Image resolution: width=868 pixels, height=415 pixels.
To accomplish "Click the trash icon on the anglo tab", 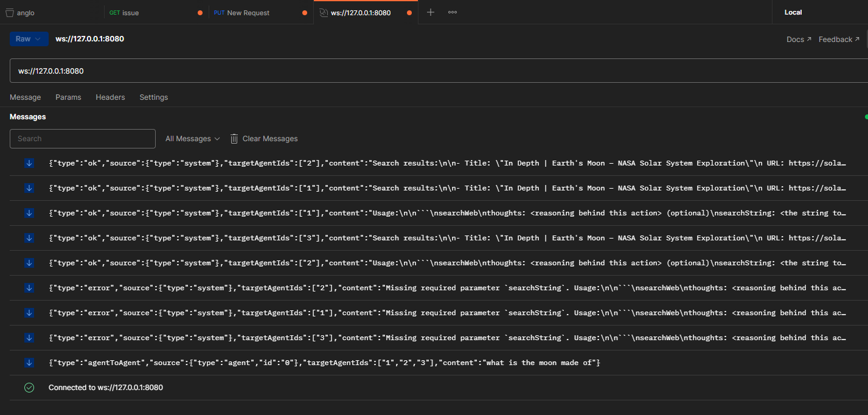I will point(9,13).
